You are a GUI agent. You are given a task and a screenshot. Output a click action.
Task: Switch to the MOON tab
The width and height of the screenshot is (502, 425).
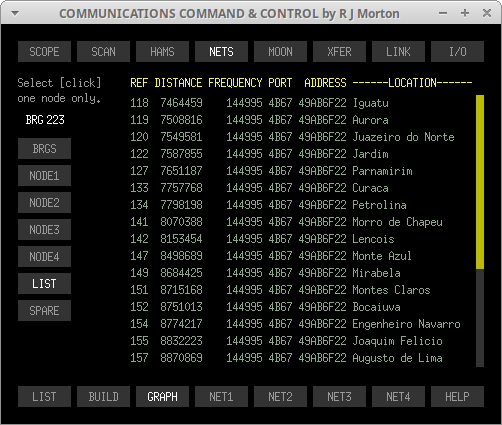pos(280,52)
